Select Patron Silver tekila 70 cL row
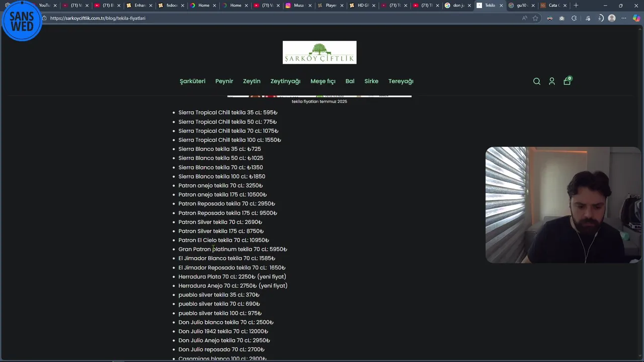 220,222
